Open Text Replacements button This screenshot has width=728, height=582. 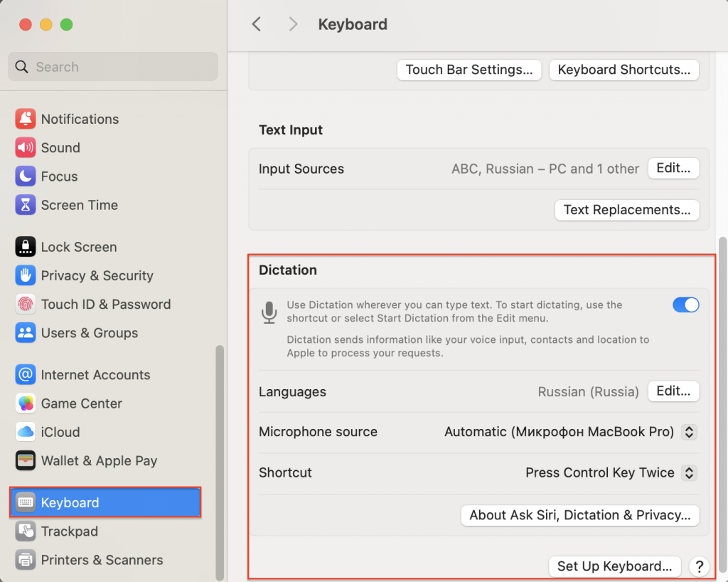[x=626, y=210]
